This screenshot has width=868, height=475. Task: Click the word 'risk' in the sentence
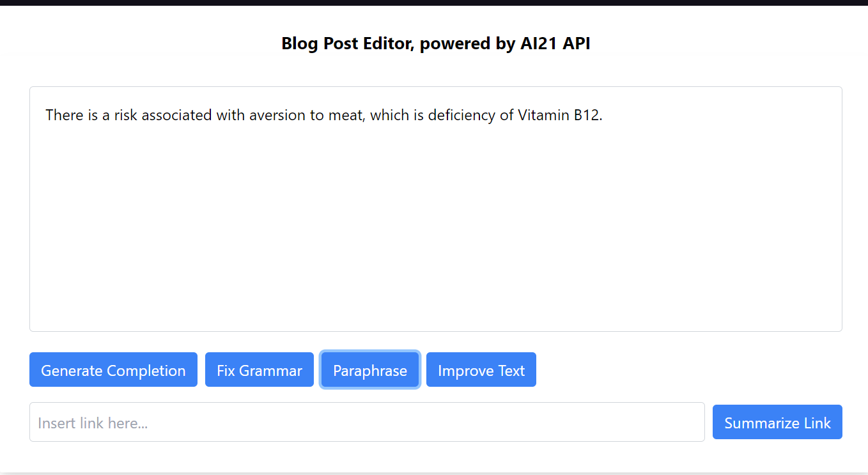(x=126, y=116)
